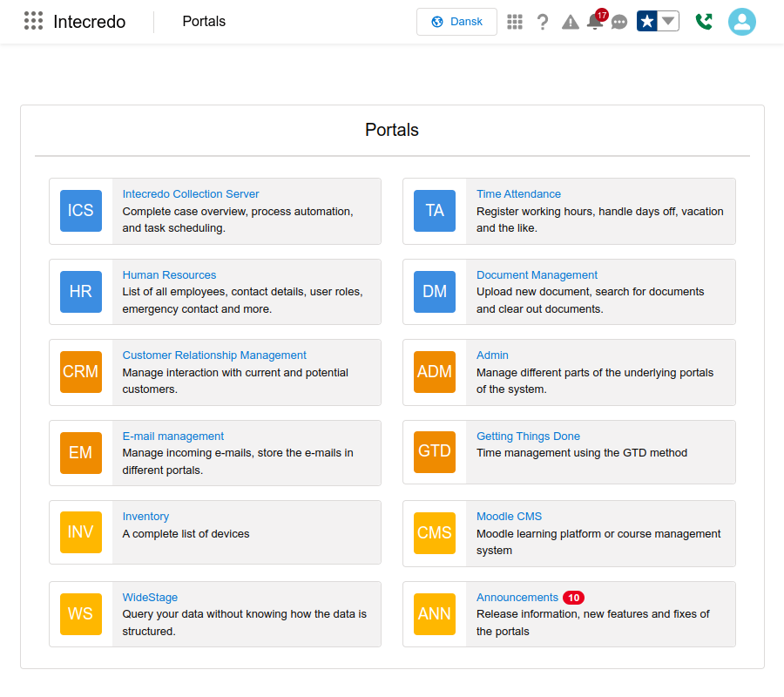
Task: Open the warning triangle alerts icon
Action: tap(571, 22)
